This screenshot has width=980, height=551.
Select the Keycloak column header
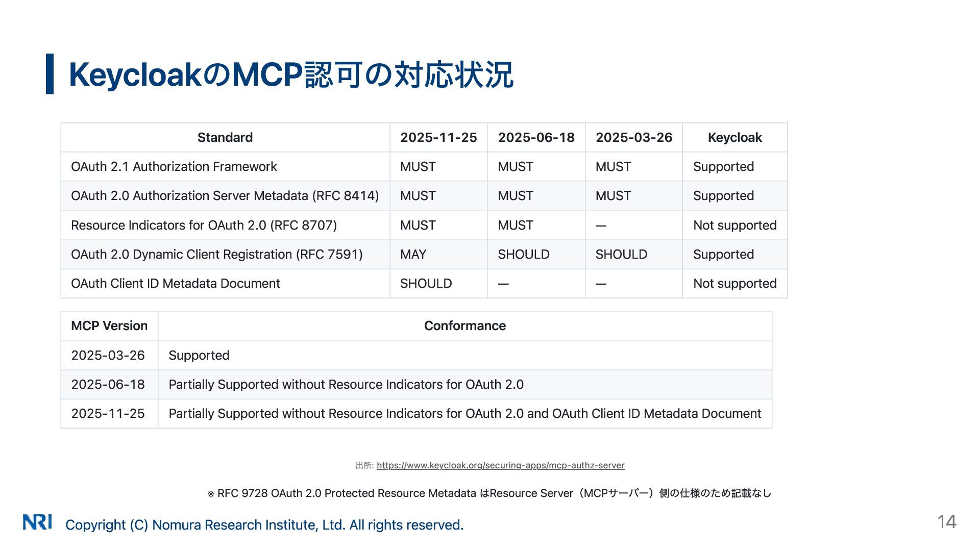click(x=734, y=138)
